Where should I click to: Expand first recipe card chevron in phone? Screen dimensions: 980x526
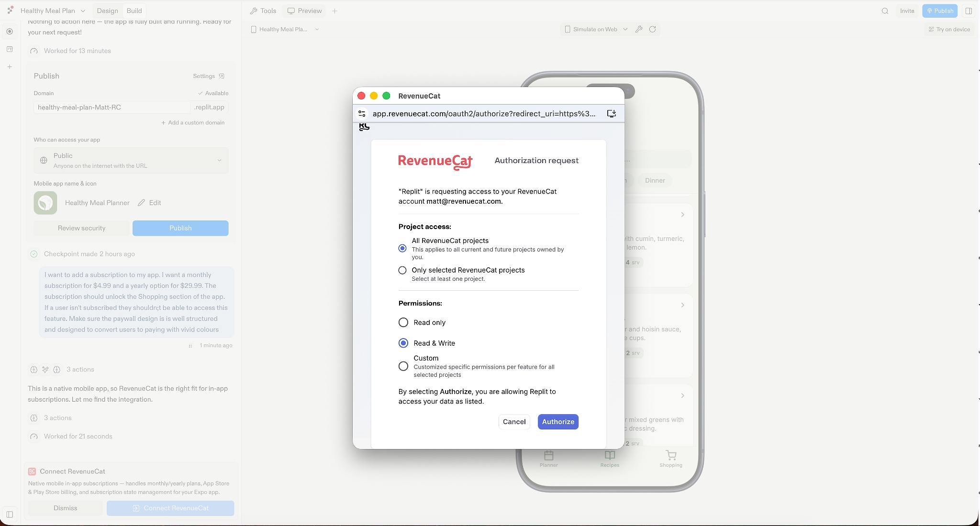[682, 215]
